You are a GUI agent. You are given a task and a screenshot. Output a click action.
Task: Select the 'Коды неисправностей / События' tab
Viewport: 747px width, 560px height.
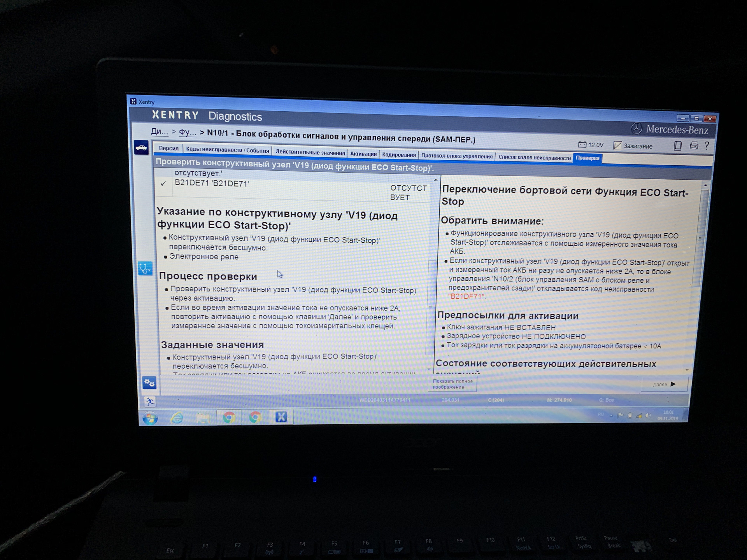tap(229, 156)
